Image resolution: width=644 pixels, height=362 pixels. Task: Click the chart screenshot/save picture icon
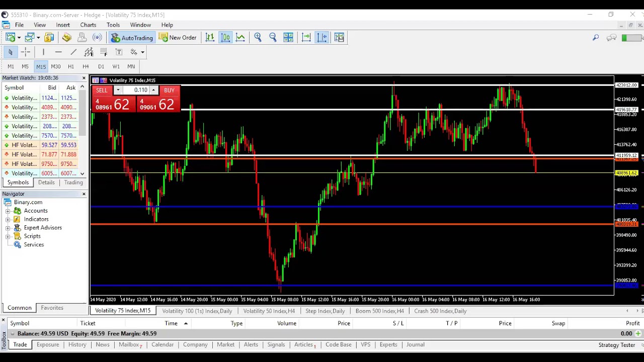[x=339, y=37]
